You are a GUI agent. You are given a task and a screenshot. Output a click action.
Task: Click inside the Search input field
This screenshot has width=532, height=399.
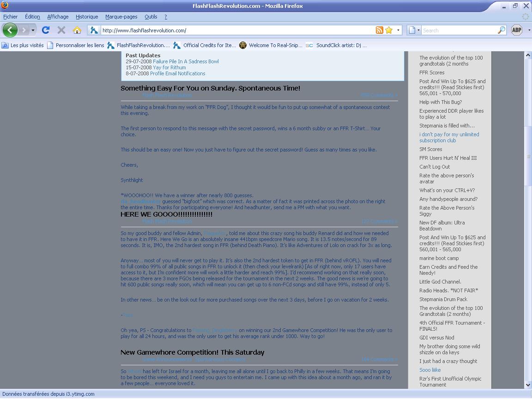pyautogui.click(x=459, y=30)
